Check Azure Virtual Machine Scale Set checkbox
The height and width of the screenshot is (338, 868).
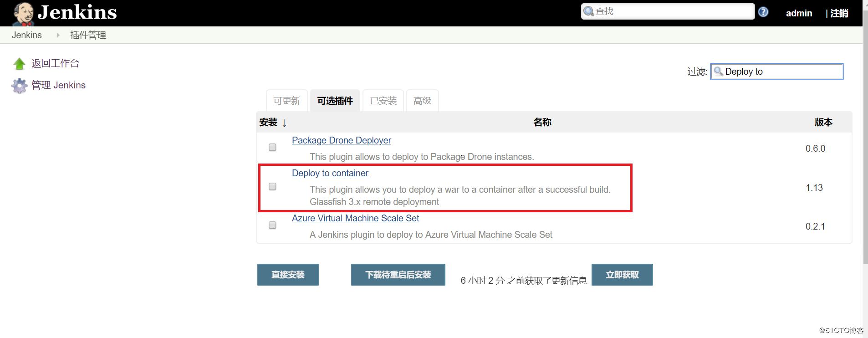[x=272, y=225]
